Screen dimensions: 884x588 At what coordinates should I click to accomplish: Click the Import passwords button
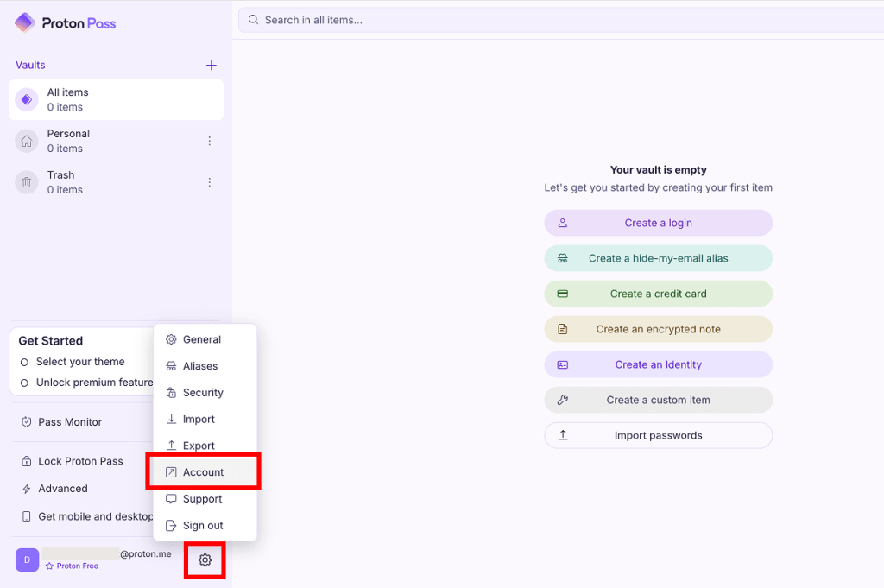658,435
